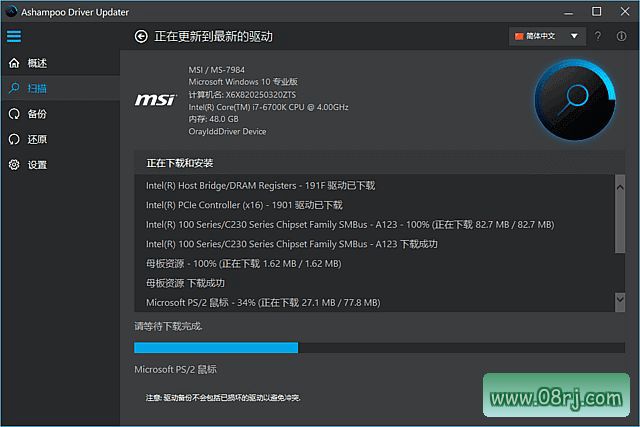Click the magnifier icon beside 扫描
Viewport: 640px width, 427px height.
pyautogui.click(x=14, y=89)
